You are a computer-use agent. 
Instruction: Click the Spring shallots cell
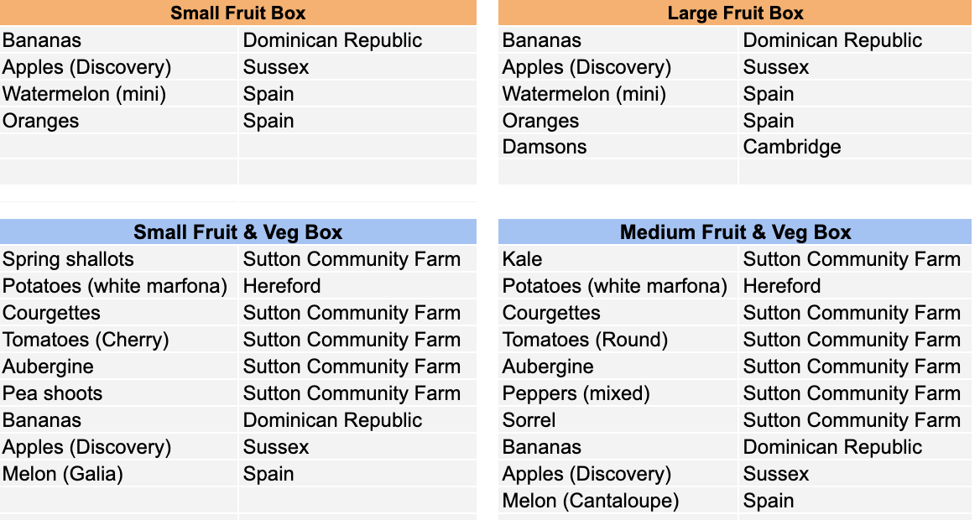[x=119, y=259]
